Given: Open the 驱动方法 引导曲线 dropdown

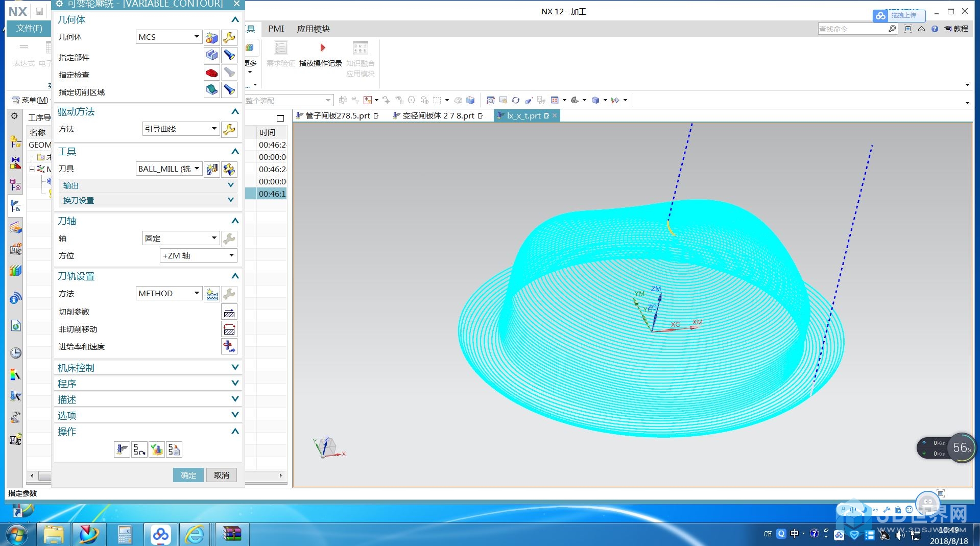Looking at the screenshot, I should pos(181,129).
